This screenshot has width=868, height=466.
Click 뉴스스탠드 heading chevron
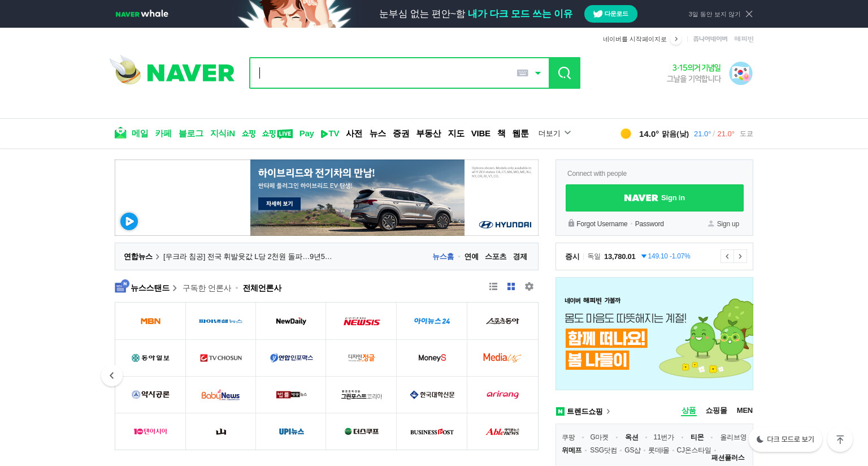(x=175, y=288)
